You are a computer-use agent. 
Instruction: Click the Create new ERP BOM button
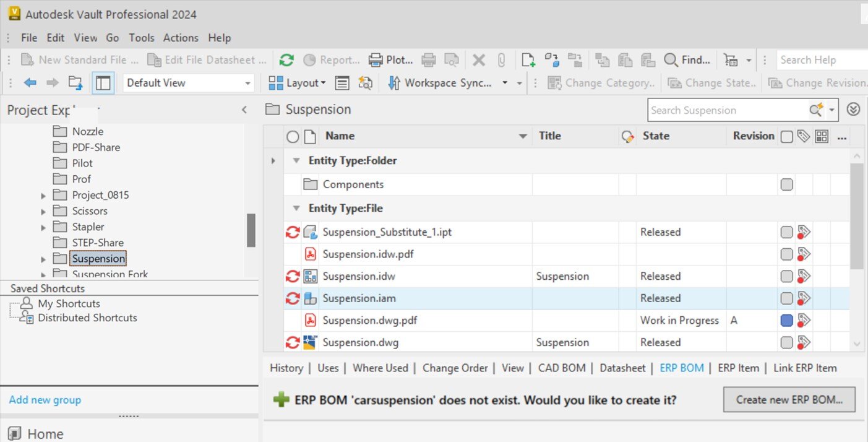pyautogui.click(x=789, y=399)
